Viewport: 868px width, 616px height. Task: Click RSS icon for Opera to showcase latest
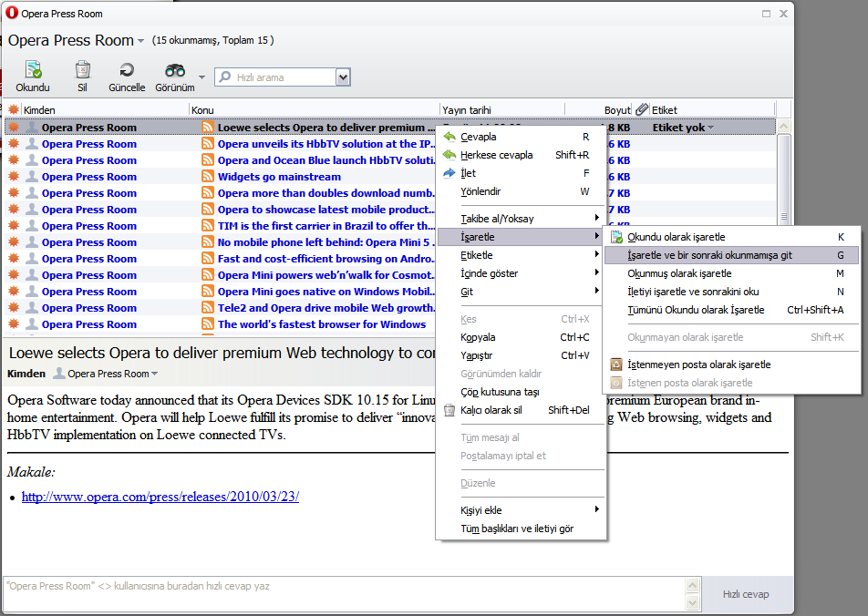pos(208,210)
